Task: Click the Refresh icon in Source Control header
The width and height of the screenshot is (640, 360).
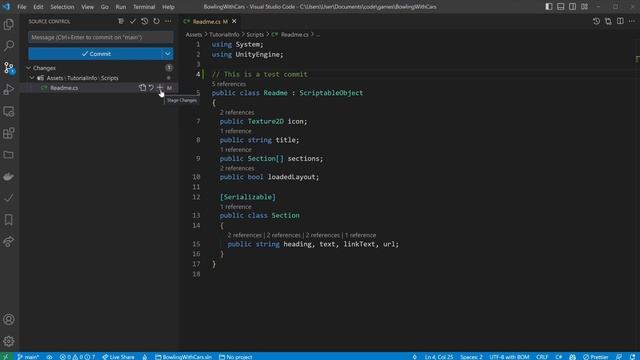Action: pyautogui.click(x=156, y=21)
